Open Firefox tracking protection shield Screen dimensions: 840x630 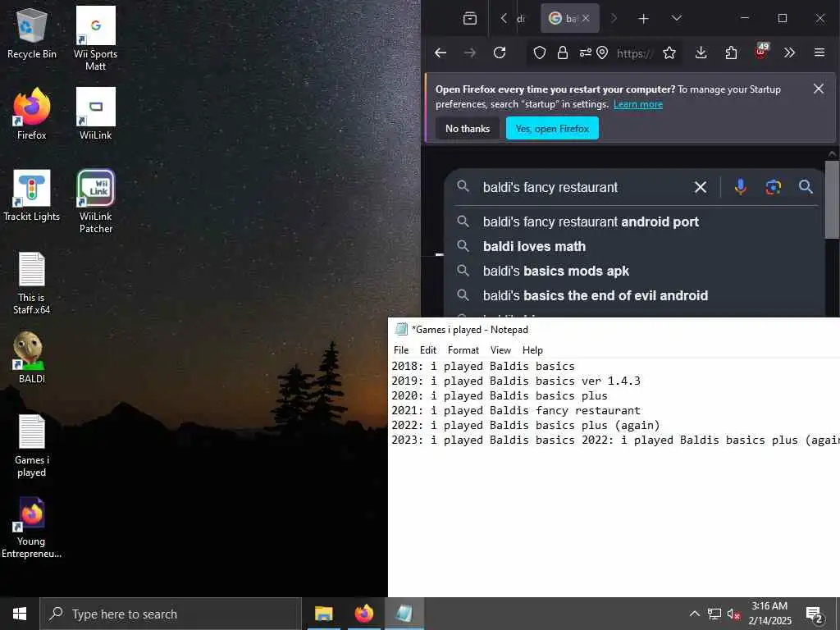540,52
